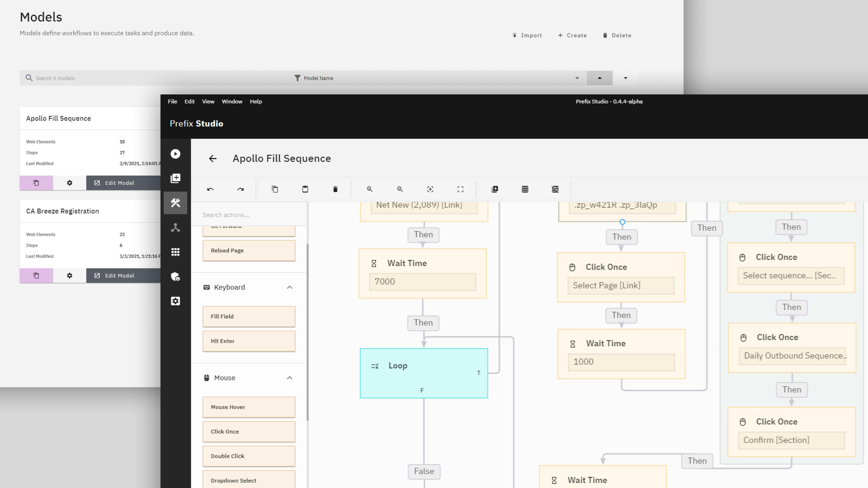The width and height of the screenshot is (868, 488).
Task: Click the add-to-library toolbar icon
Action: 495,189
